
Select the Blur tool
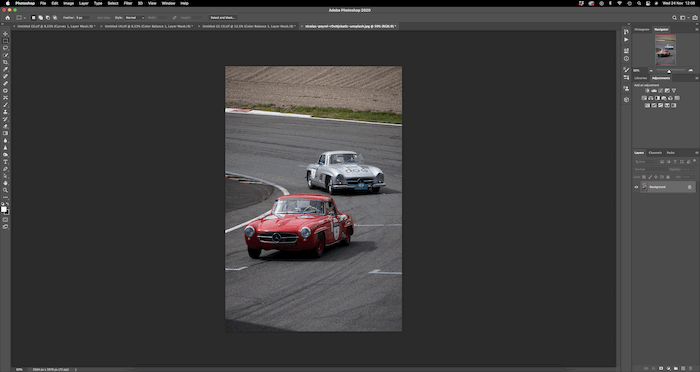coord(5,140)
